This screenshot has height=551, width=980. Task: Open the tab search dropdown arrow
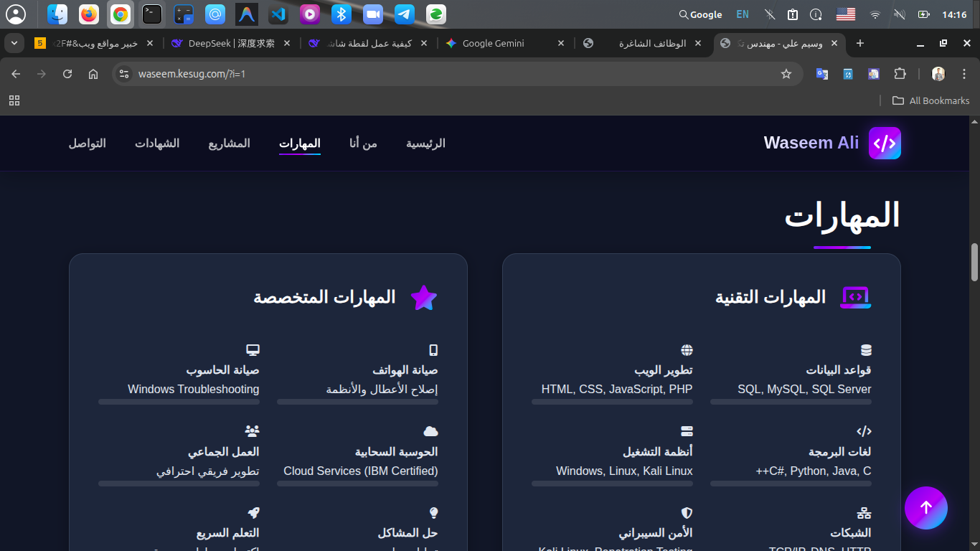click(14, 44)
